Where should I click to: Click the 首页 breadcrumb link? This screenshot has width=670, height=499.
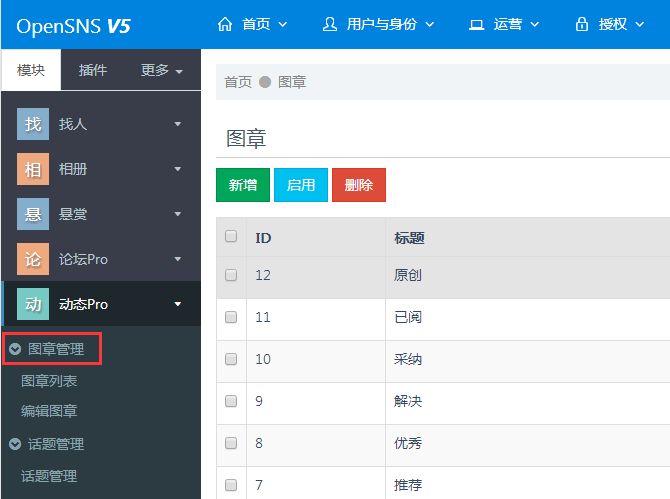[x=238, y=82]
